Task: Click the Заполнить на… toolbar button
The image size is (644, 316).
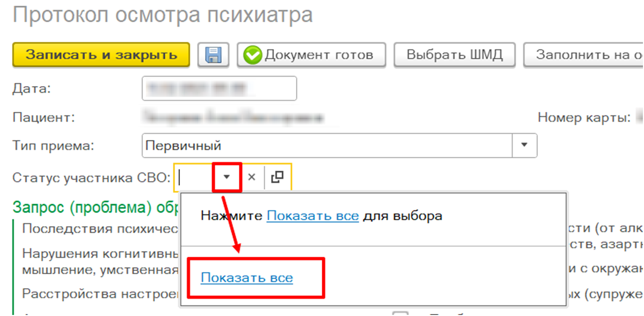Action: tap(584, 55)
